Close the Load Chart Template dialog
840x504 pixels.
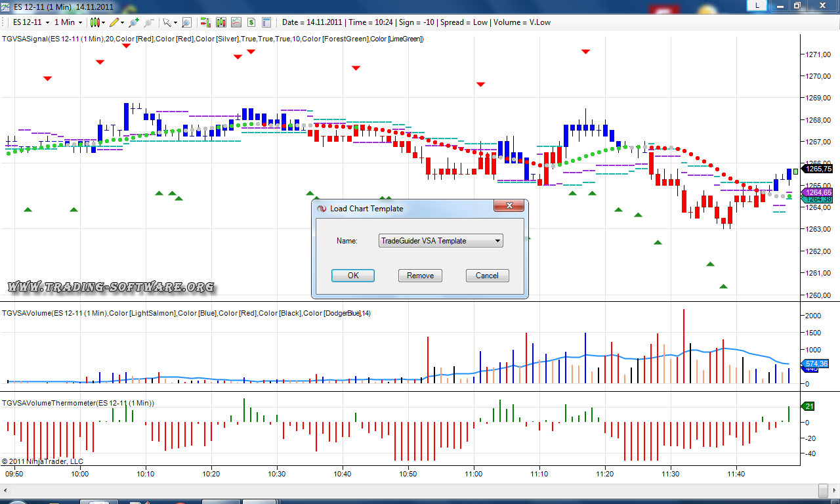click(x=509, y=207)
